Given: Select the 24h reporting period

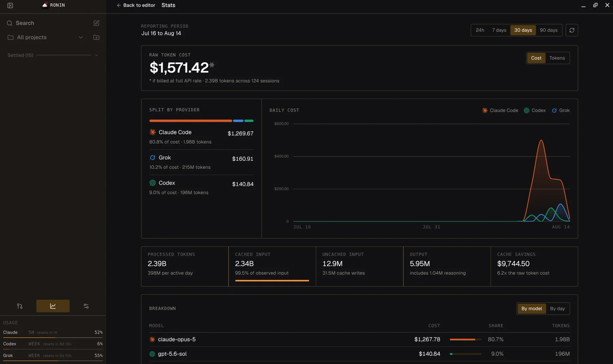Looking at the screenshot, I should coord(480,30).
